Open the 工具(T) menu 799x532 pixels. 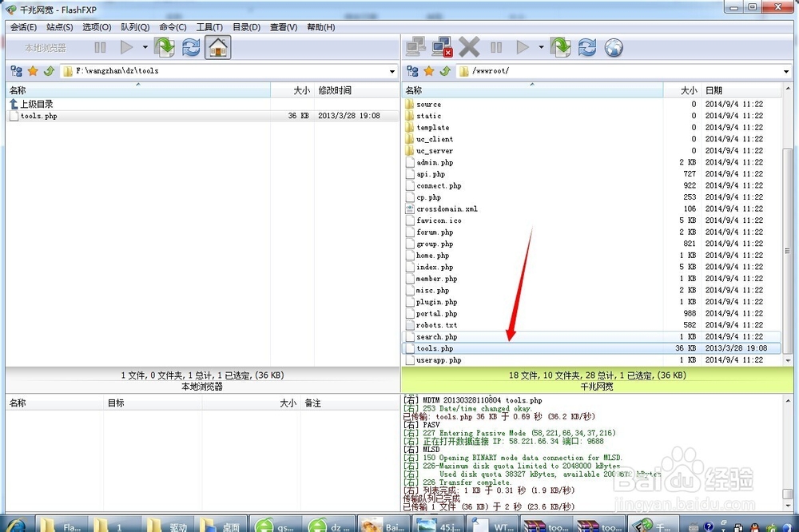click(x=209, y=27)
